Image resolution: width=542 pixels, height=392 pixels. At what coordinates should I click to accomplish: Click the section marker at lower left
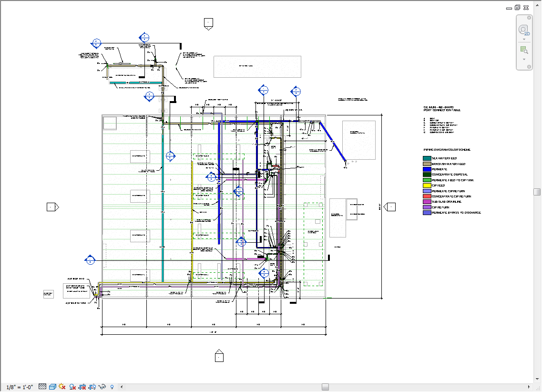90,260
